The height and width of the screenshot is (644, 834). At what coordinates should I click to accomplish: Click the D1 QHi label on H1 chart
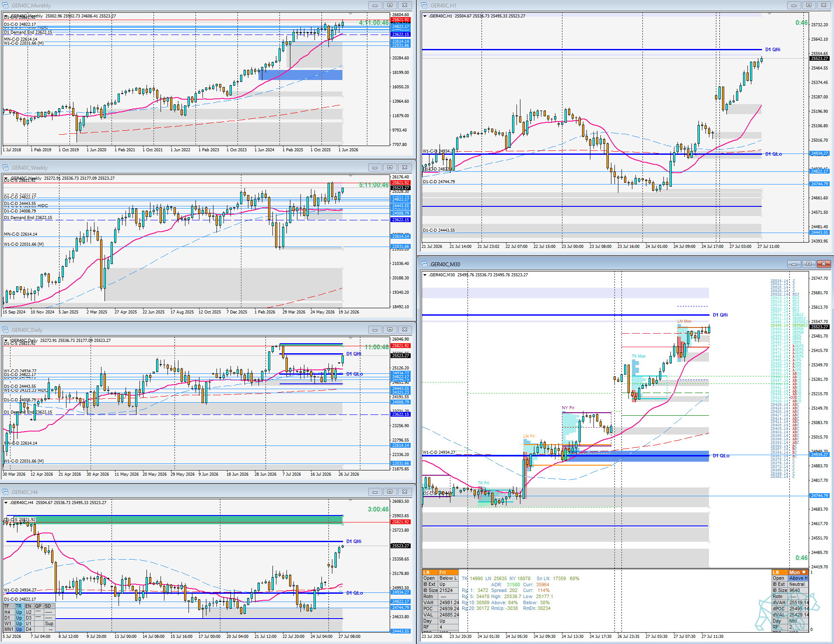point(772,49)
